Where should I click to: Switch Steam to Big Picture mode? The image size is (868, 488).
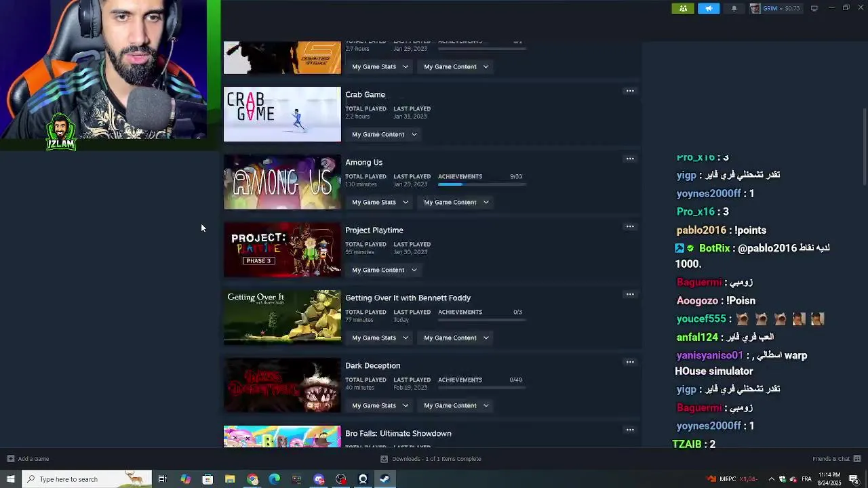point(814,8)
